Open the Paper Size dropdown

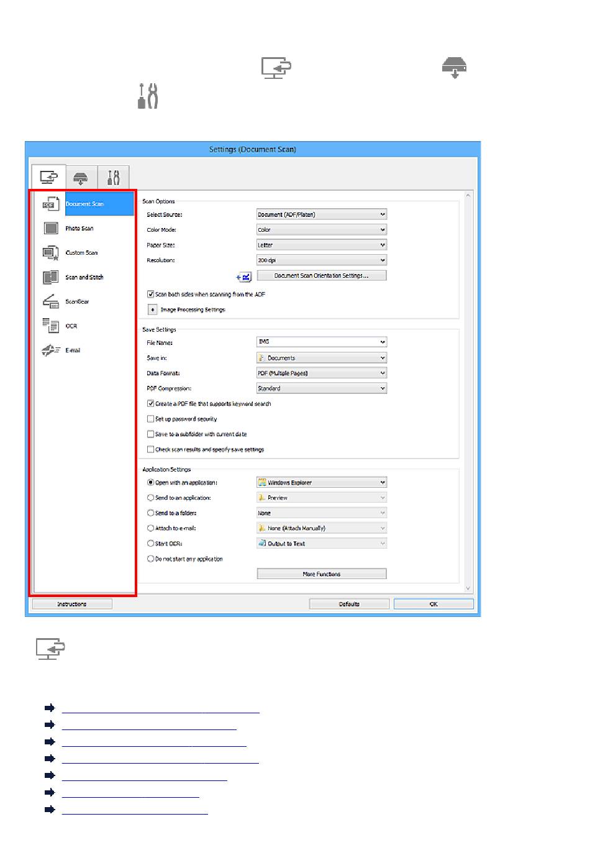pyautogui.click(x=322, y=245)
